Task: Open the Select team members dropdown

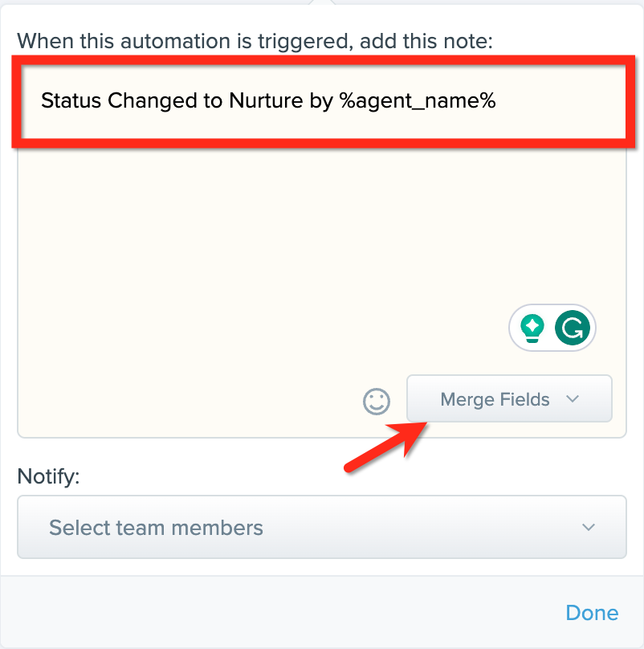Action: point(321,528)
